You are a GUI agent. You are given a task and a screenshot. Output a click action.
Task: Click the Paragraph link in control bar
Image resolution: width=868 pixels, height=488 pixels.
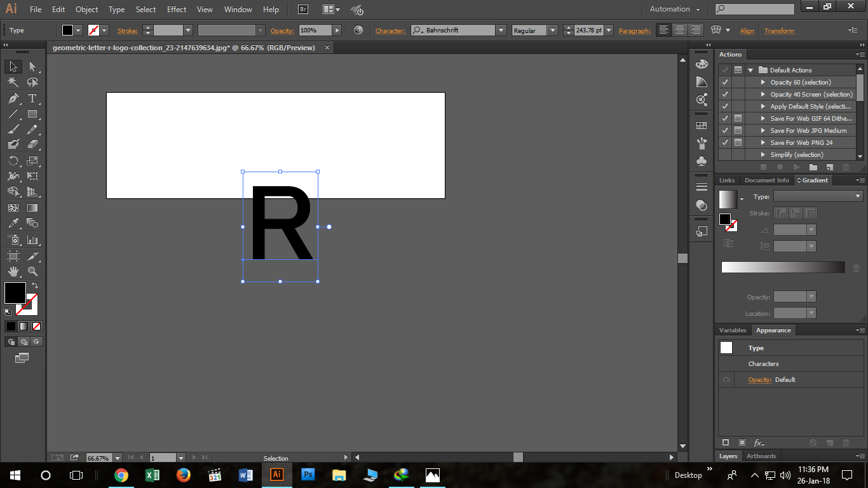(635, 30)
